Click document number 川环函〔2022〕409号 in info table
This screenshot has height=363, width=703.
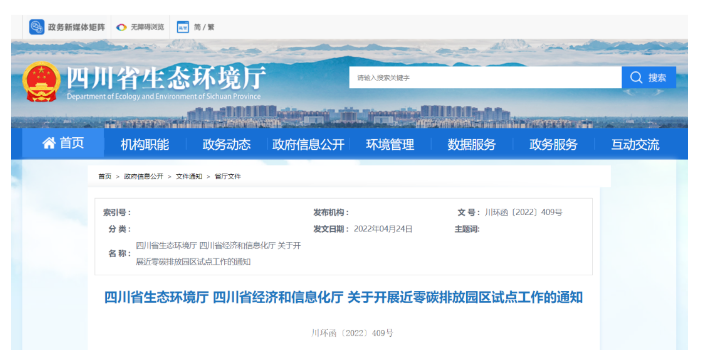point(523,212)
